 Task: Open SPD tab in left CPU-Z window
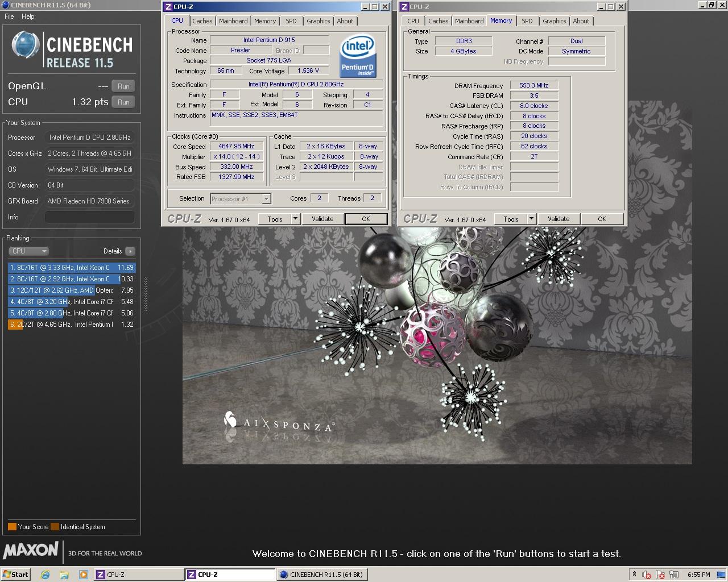pos(291,21)
